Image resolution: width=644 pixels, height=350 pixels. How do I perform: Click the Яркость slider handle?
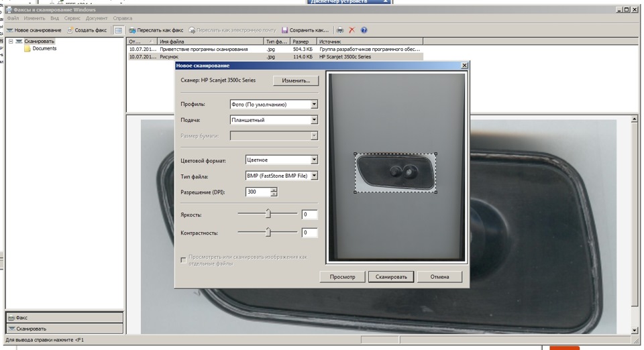[268, 214]
